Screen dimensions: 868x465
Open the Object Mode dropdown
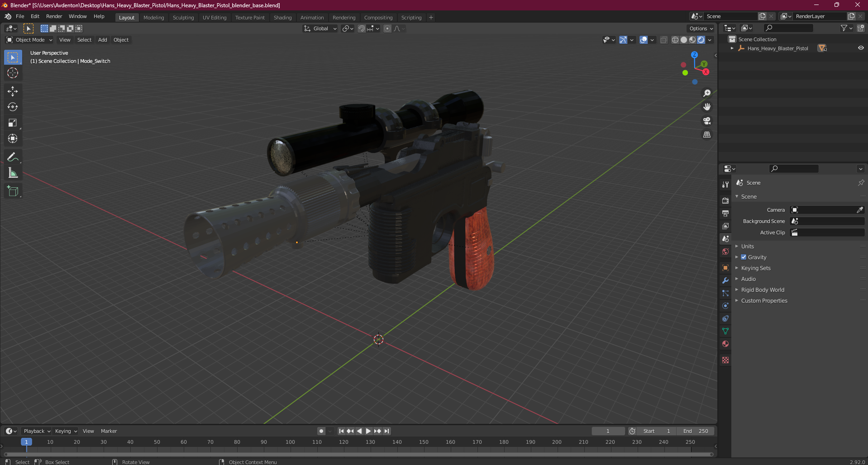(x=29, y=40)
